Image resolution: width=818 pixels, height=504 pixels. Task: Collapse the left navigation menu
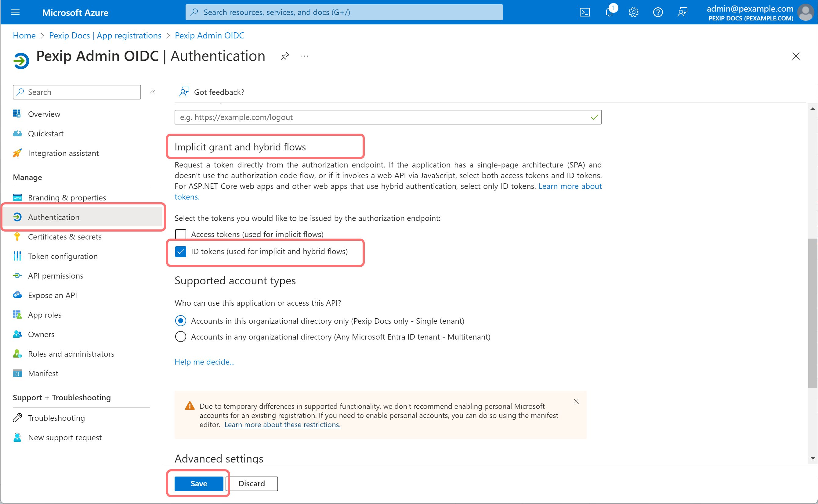[153, 92]
